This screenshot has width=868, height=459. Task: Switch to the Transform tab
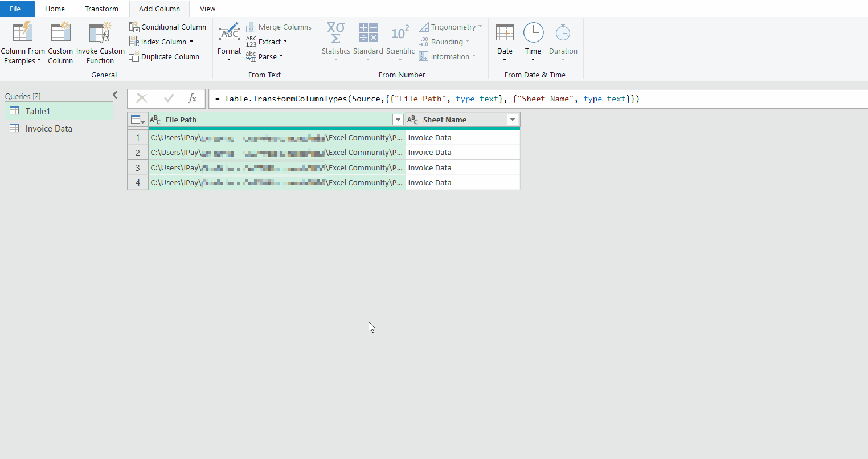tap(101, 9)
